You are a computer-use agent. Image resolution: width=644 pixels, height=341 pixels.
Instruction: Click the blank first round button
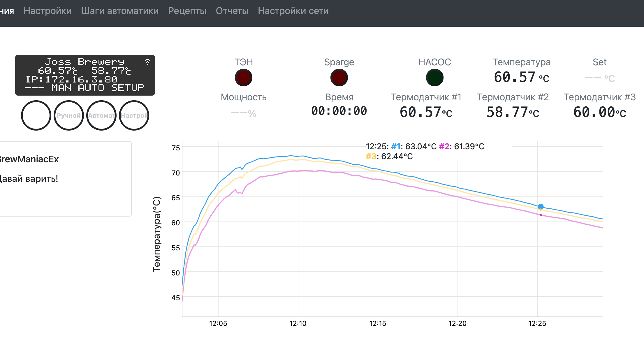tap(36, 115)
